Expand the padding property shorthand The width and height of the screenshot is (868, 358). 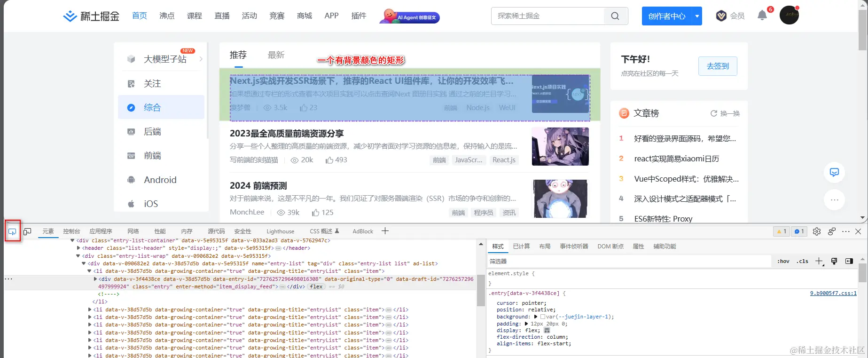(526, 324)
